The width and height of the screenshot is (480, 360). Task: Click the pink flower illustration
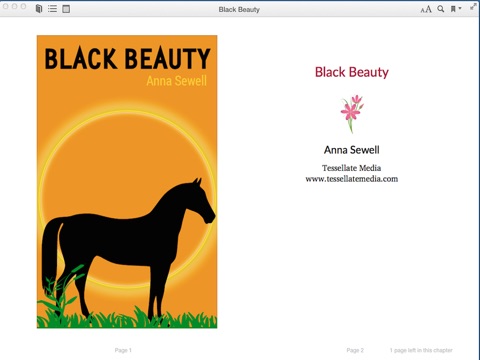[352, 114]
